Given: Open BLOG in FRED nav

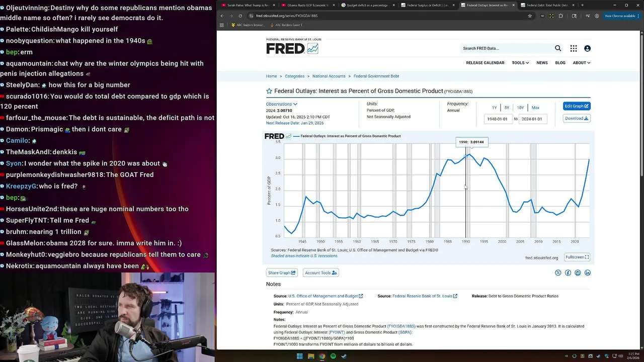Looking at the screenshot, I should pos(560,63).
